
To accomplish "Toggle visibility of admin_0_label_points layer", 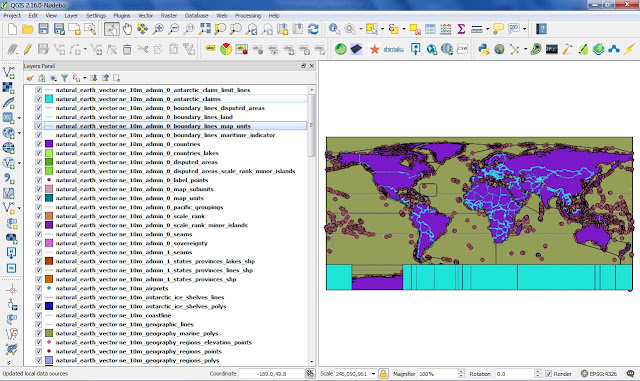I will (38, 180).
